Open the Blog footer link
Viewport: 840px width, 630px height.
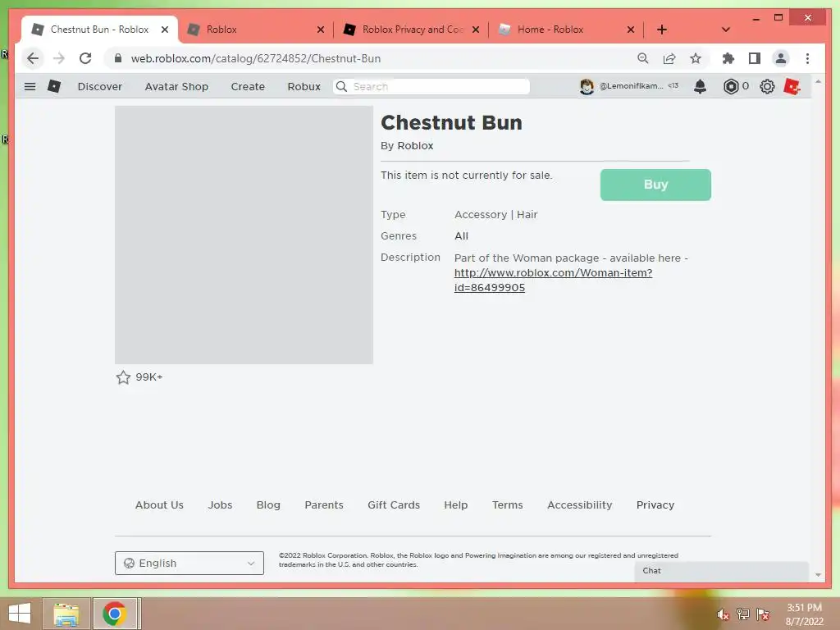[x=268, y=504]
